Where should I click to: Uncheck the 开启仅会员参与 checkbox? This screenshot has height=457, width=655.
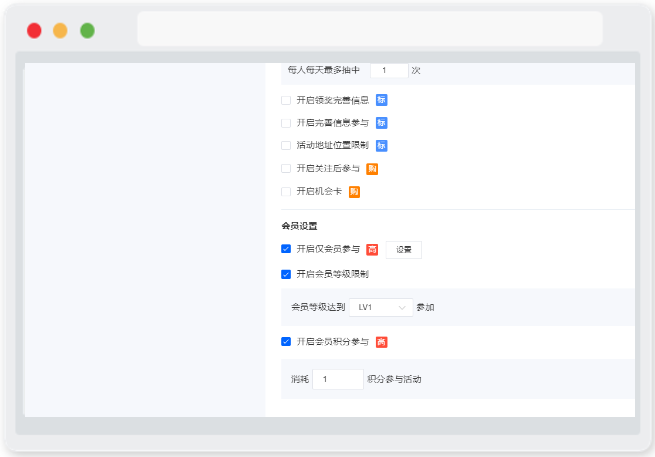[286, 249]
